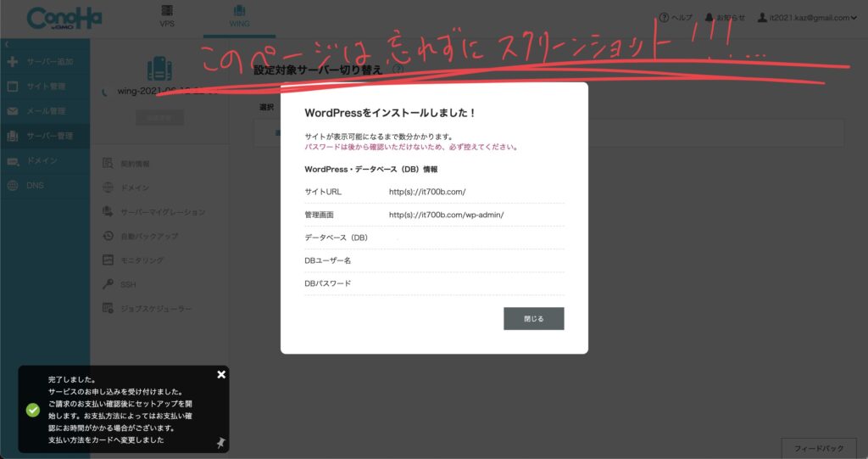
Task: Open the フィードバック button
Action: [819, 448]
